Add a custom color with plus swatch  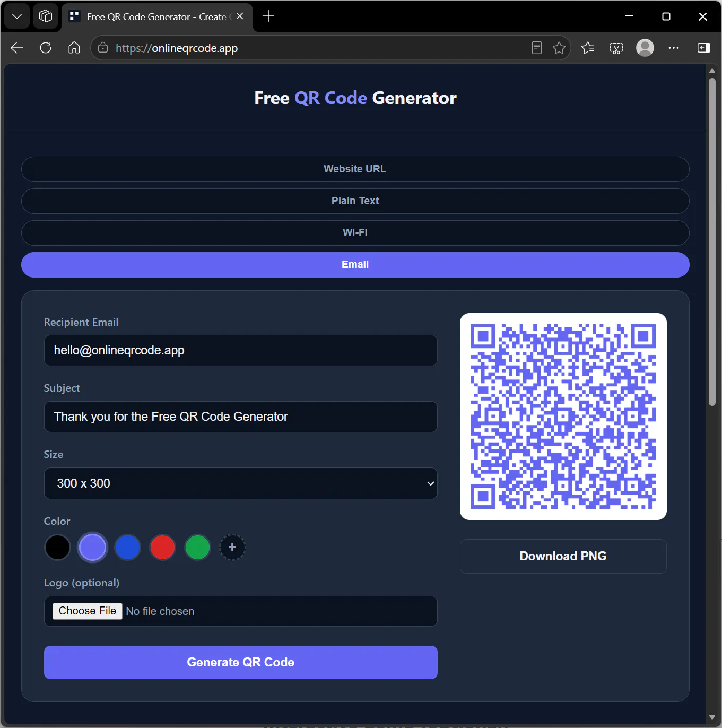pyautogui.click(x=232, y=548)
